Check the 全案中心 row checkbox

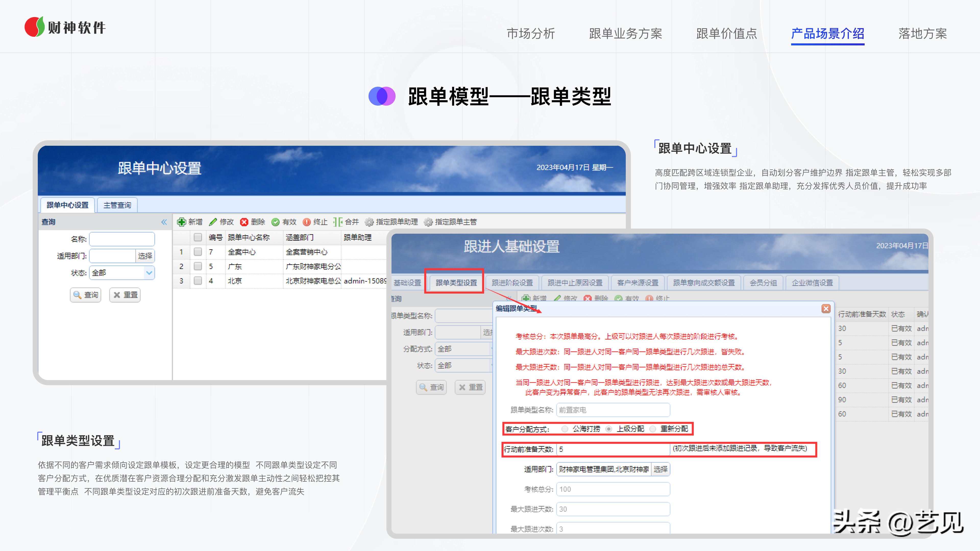[x=198, y=252]
